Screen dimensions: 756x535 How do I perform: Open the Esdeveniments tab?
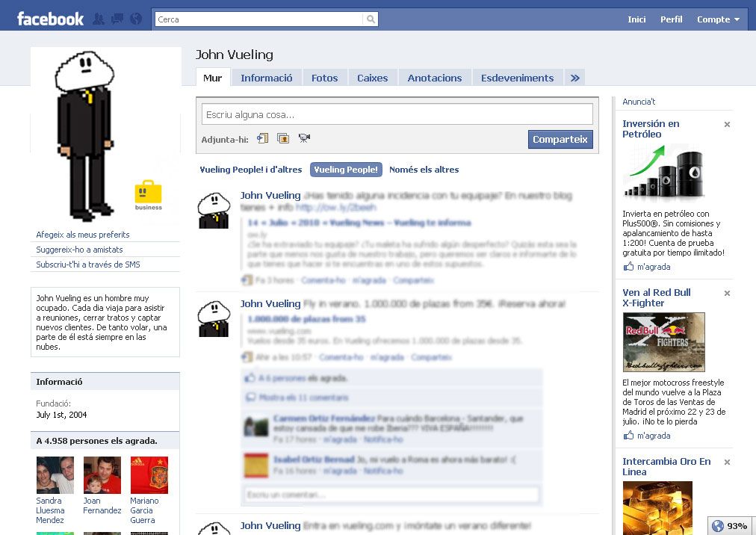(518, 78)
